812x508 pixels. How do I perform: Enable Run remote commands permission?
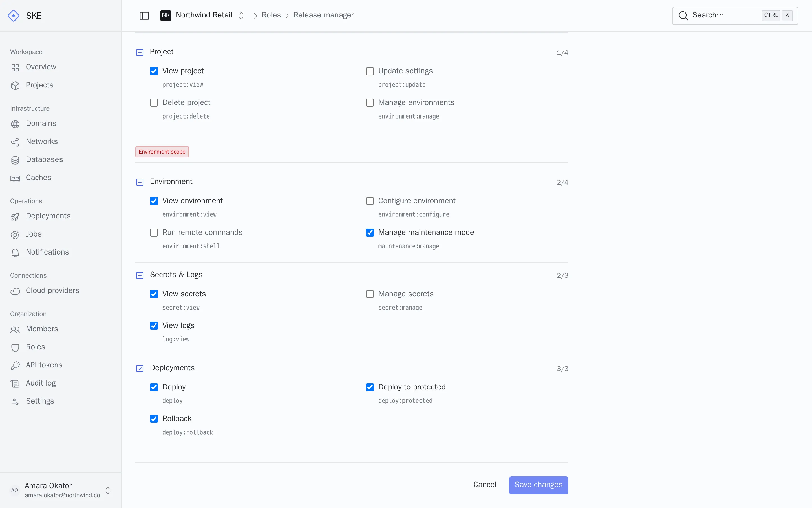pos(154,232)
